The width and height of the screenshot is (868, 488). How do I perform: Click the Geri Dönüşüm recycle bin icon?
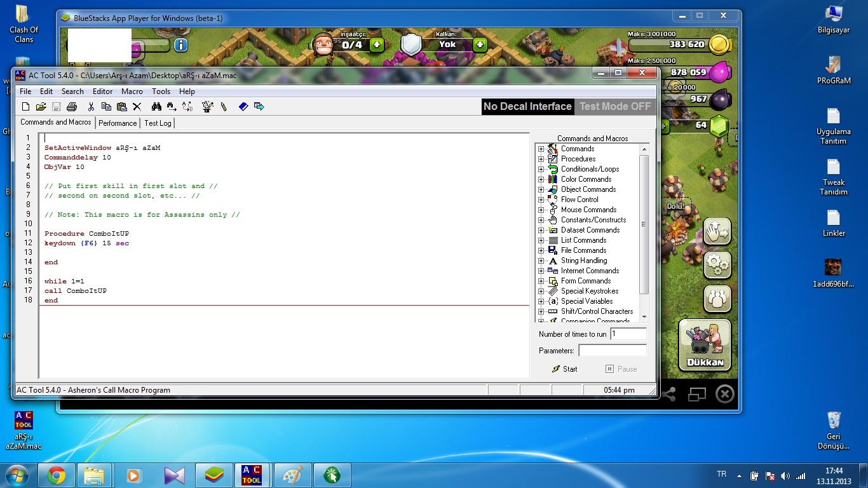(x=834, y=430)
